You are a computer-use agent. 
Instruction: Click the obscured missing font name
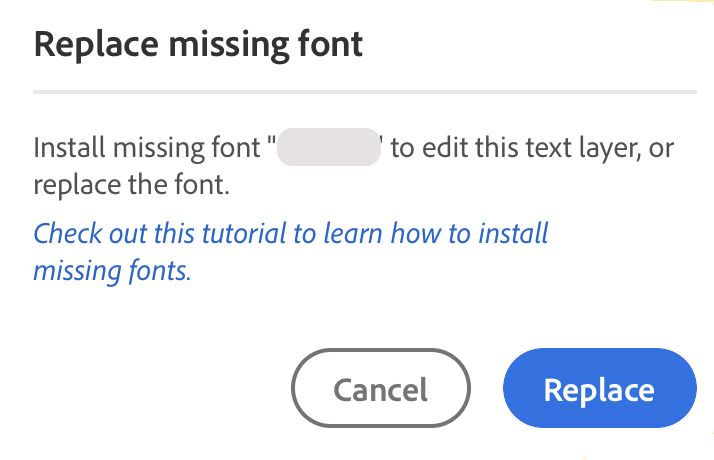pos(329,148)
